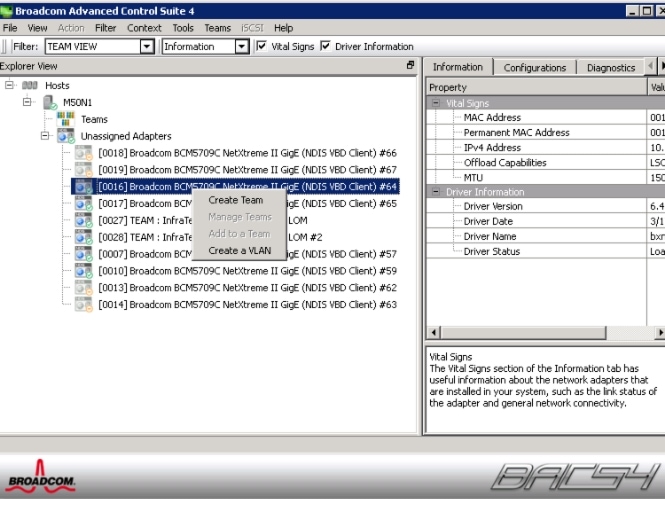The image size is (665, 529).
Task: Click the Teams group icon
Action: click(x=65, y=119)
